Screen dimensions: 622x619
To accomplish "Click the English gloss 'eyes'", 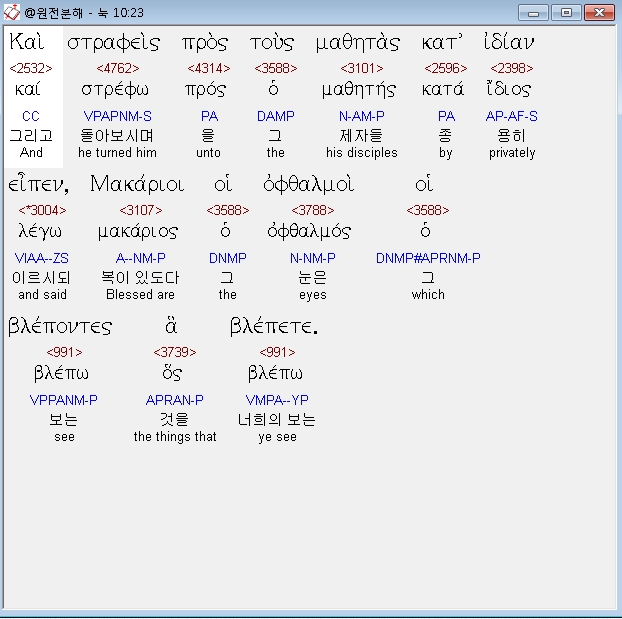I will tap(313, 295).
